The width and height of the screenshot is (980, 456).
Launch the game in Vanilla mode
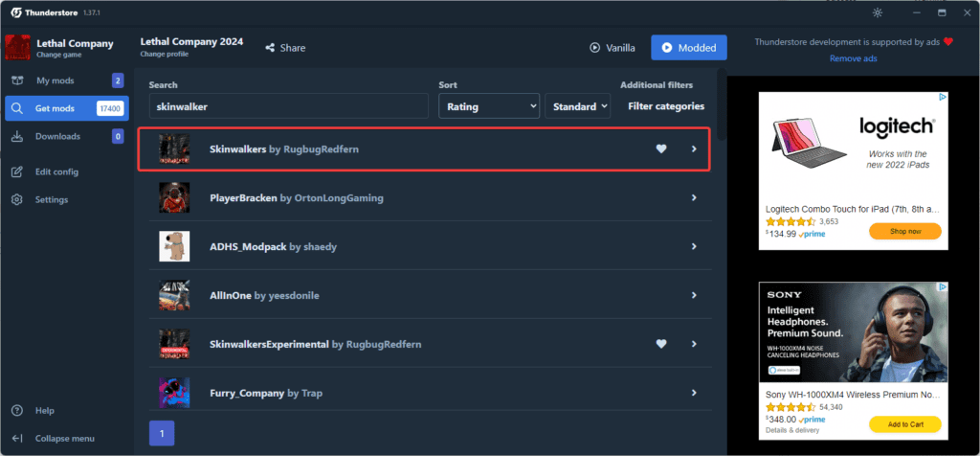tap(612, 48)
